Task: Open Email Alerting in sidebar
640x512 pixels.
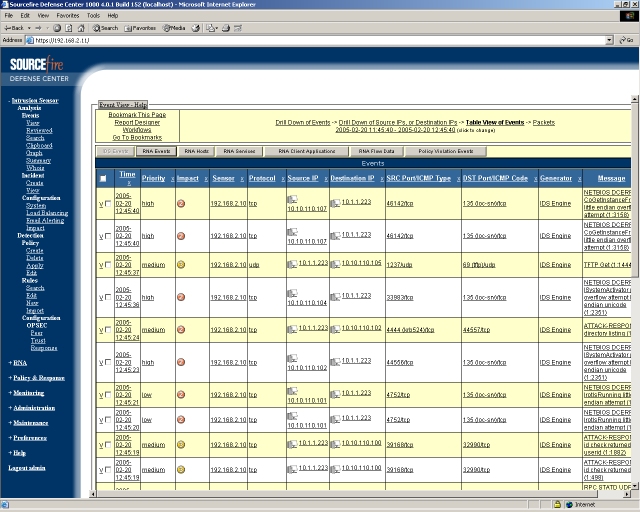Action: tap(45, 220)
